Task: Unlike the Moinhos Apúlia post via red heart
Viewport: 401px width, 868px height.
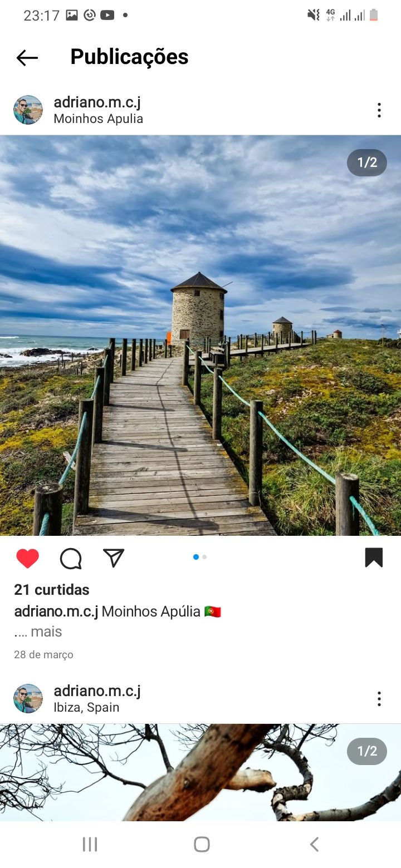Action: [27, 558]
